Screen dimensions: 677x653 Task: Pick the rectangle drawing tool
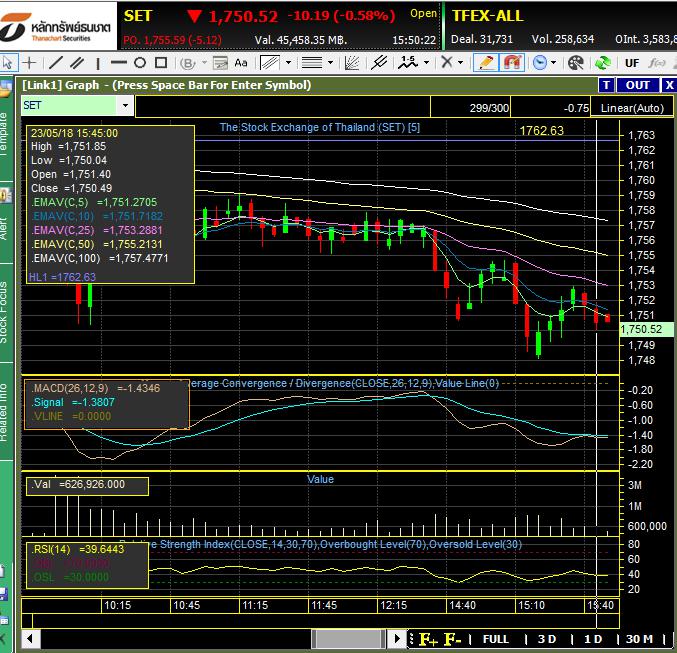(x=161, y=63)
